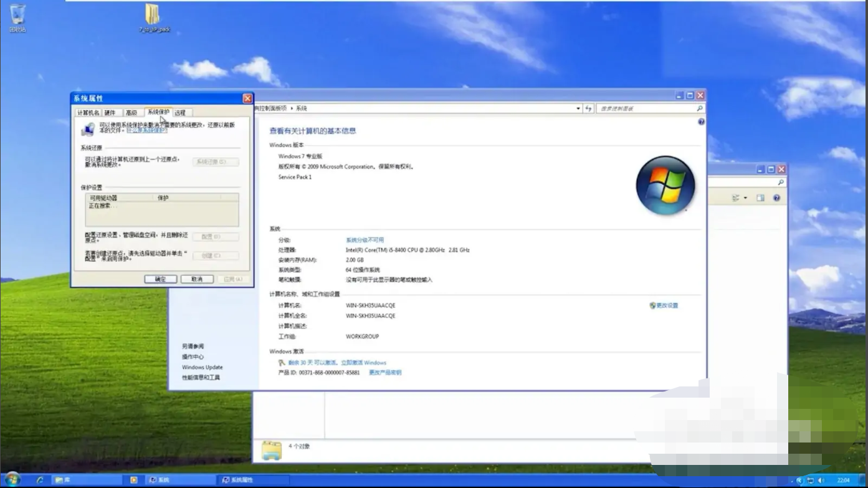Click the 可用驱动器 column header
Image resolution: width=868 pixels, height=488 pixels.
118,198
